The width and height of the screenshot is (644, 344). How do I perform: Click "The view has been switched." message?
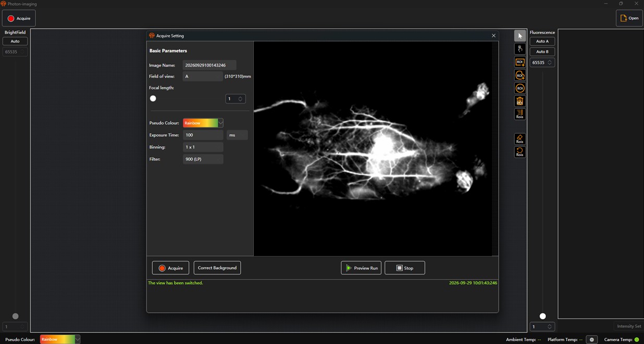[x=176, y=283]
